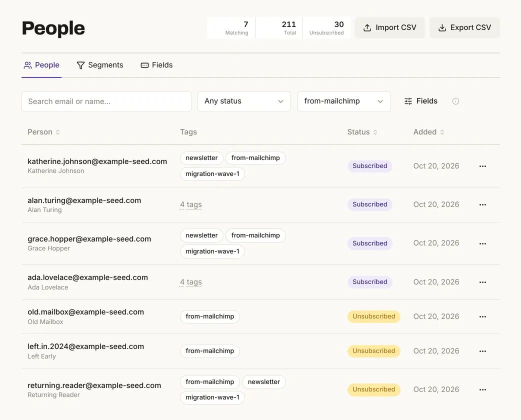The image size is (521, 420).
Task: Click from-mailchimp tag in Grace Hopper row
Action: (255, 235)
